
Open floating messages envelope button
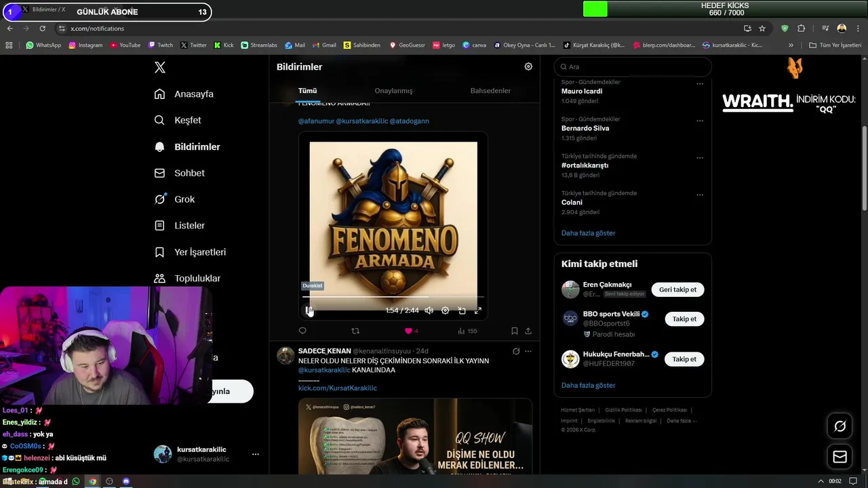pos(840,457)
